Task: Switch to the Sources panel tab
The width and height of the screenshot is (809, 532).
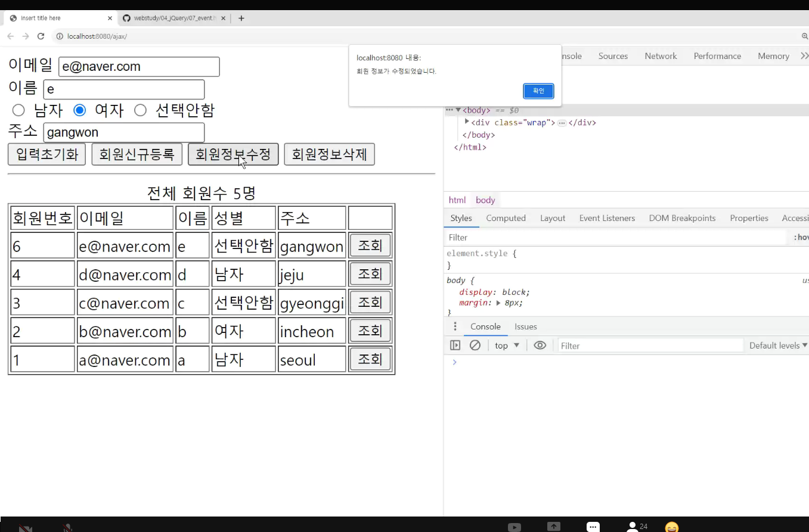Action: coord(613,56)
